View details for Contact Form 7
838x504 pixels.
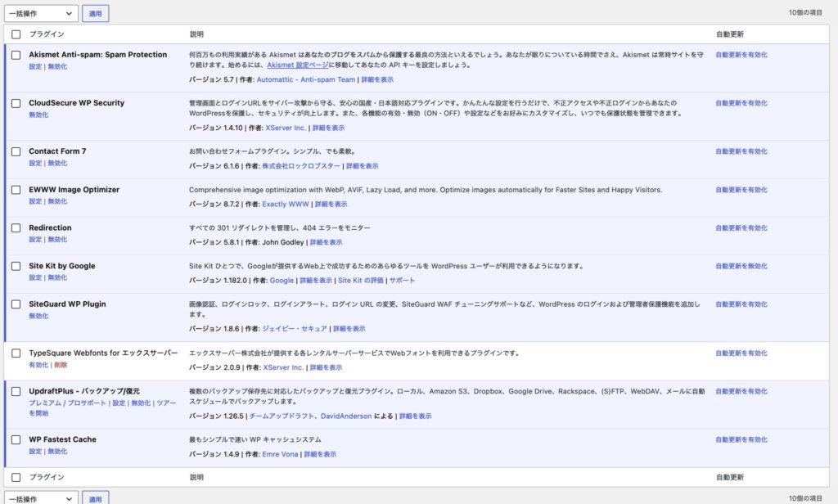[362, 166]
